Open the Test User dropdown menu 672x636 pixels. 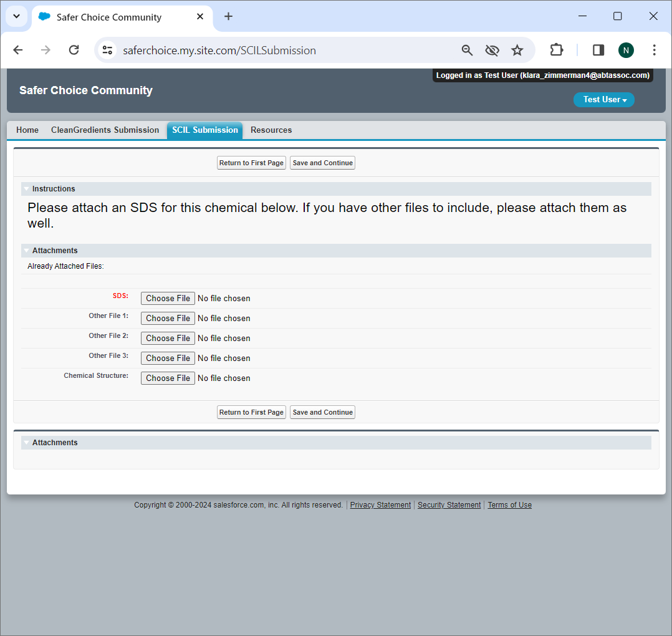[x=603, y=99]
